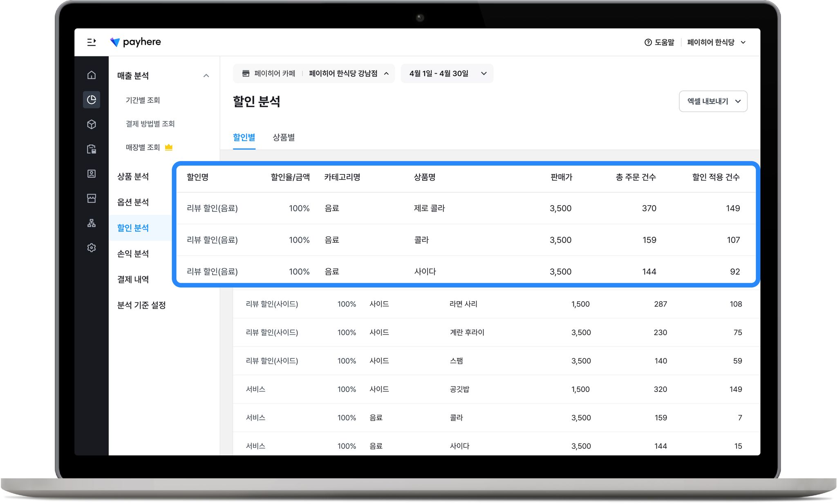
Task: Select the 스팸 product cell
Action: (x=457, y=361)
